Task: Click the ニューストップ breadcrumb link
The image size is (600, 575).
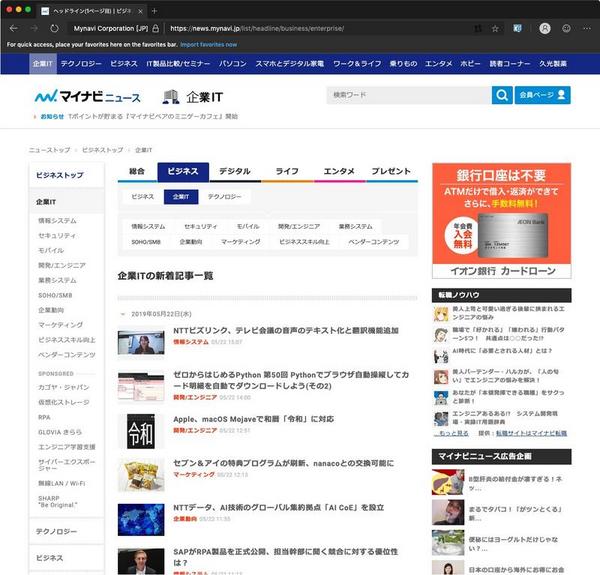Action: coord(50,150)
